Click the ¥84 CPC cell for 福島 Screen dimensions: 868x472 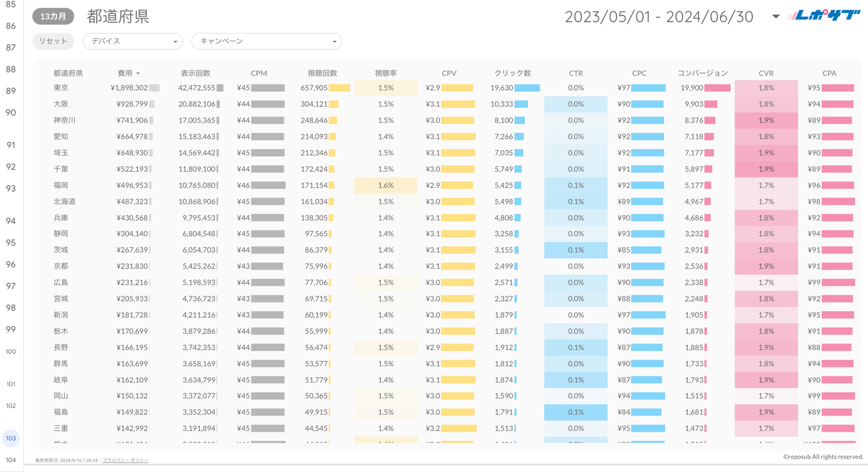[x=624, y=412]
